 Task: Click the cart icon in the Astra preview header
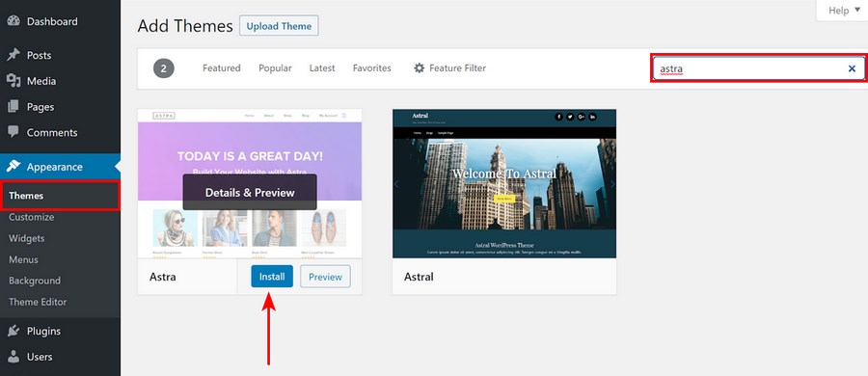(344, 116)
